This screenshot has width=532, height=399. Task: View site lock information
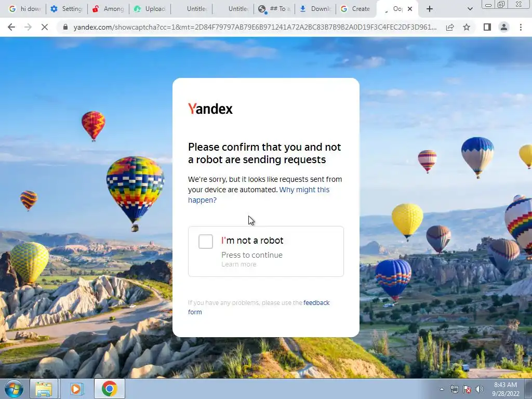(65, 27)
